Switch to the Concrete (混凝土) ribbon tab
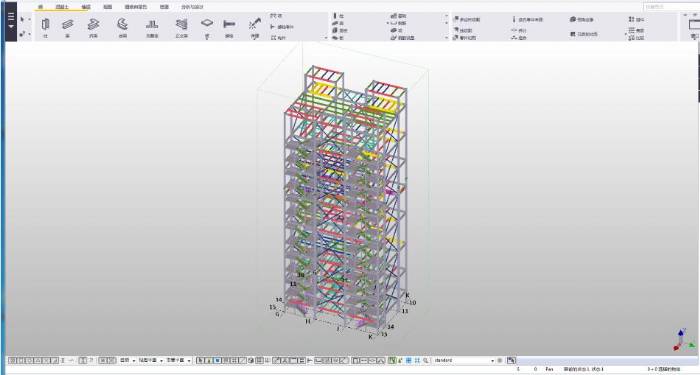The width and height of the screenshot is (700, 375). (62, 7)
